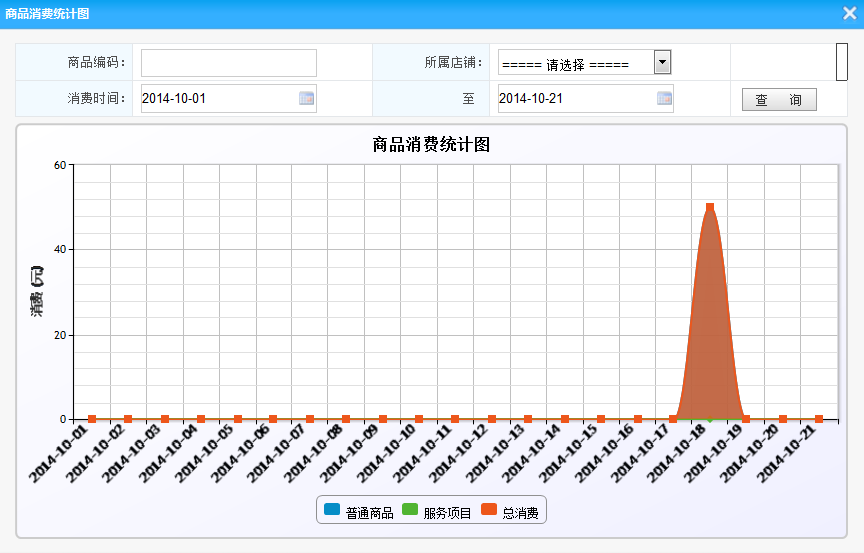Click the green 服务项目 legend color swatch

click(410, 510)
